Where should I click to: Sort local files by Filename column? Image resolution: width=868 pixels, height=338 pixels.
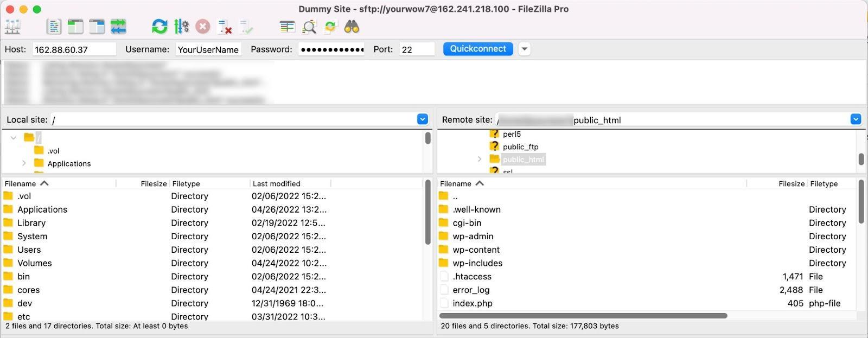coord(59,183)
